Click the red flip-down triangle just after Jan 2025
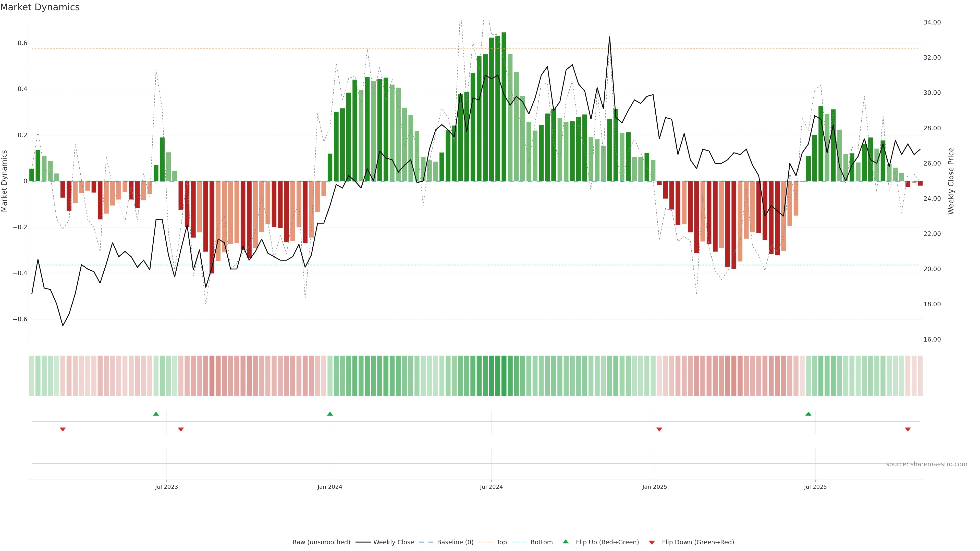This screenshot has width=980, height=551. coord(659,429)
